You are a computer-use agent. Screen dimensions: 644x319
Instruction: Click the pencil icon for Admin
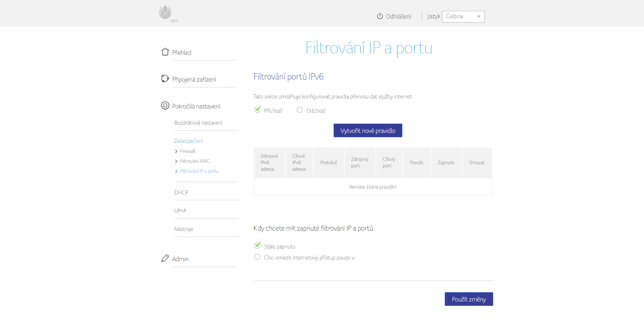click(165, 258)
